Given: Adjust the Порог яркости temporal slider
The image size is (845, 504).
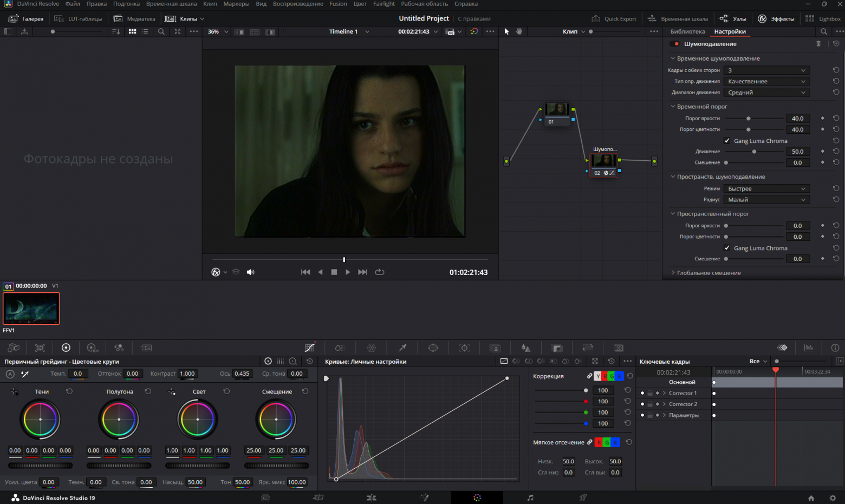Looking at the screenshot, I should (749, 119).
